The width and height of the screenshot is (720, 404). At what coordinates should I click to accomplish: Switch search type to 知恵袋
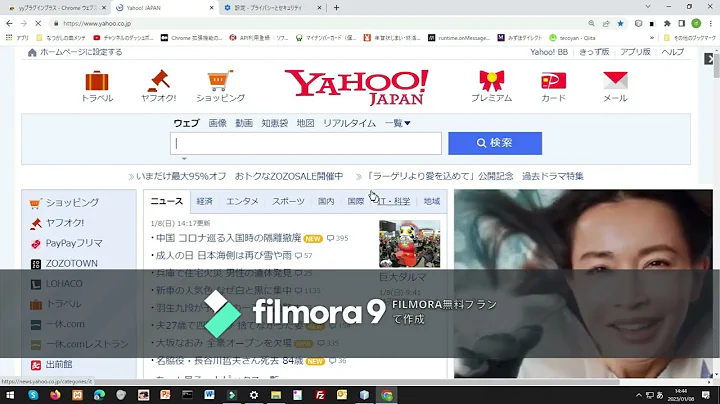275,123
